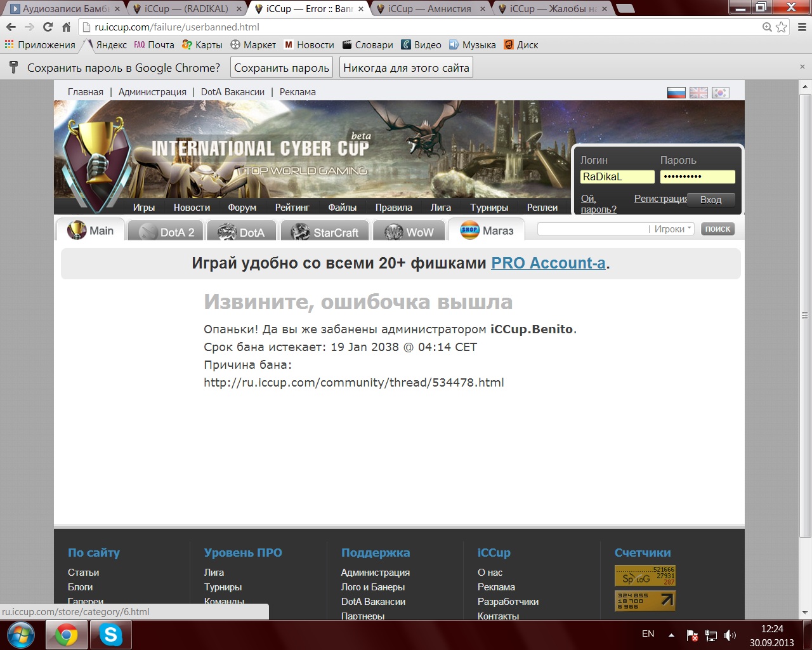Click the browser Back arrow
The width and height of the screenshot is (812, 650).
(x=11, y=27)
